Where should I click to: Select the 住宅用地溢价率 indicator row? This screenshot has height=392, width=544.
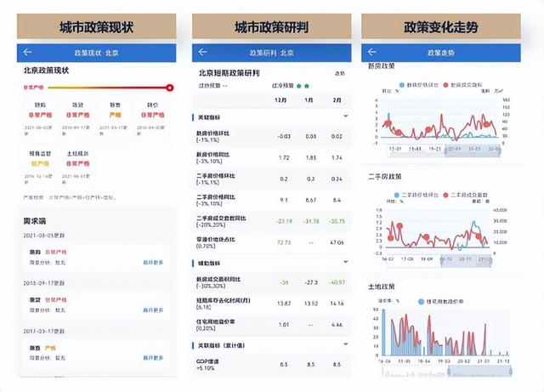pos(272,325)
